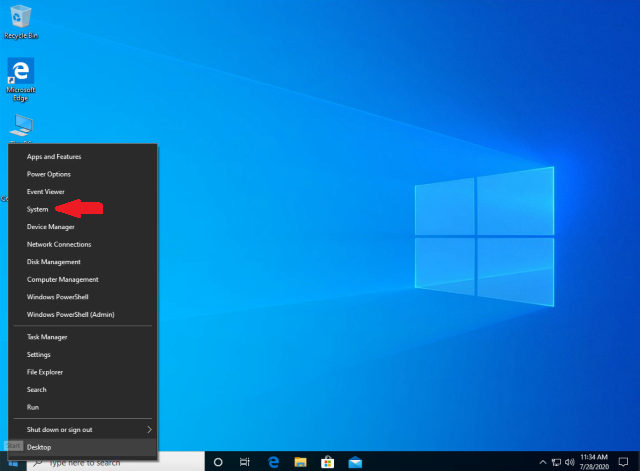Open File Explorer menu entry
640x471 pixels.
[82, 372]
